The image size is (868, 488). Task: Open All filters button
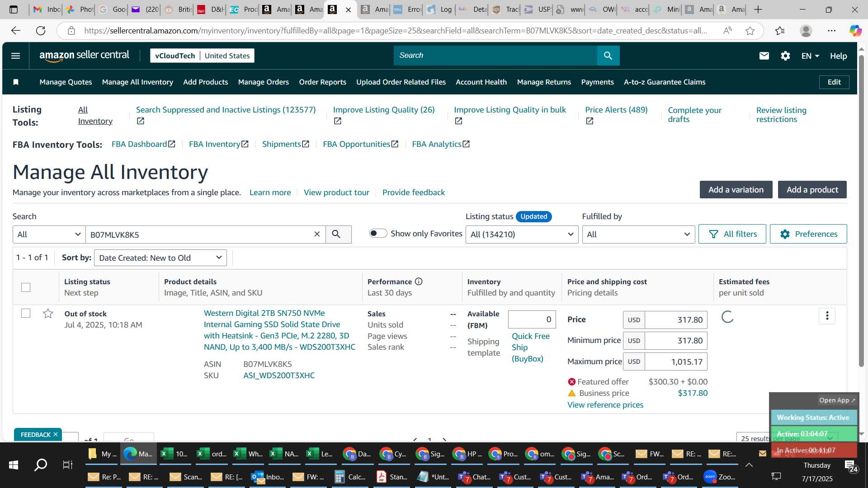pos(732,234)
